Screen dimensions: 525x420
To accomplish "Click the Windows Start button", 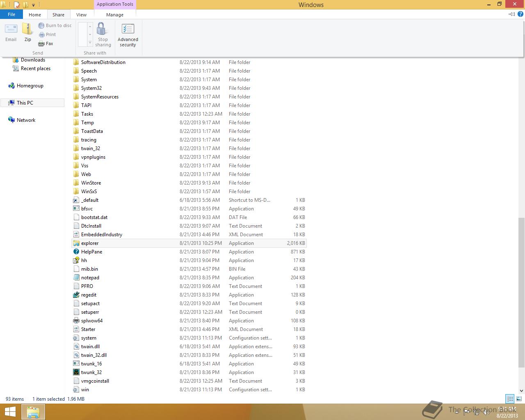I will [10, 412].
